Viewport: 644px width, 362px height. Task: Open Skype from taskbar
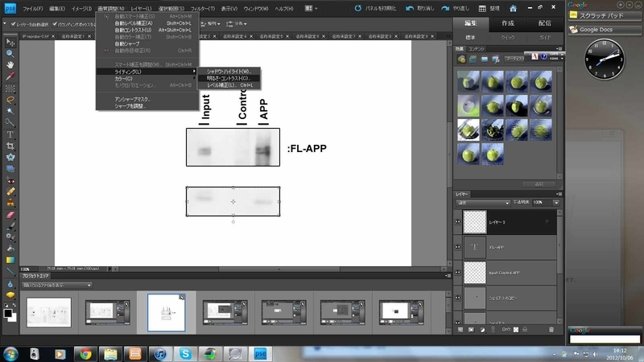point(185,353)
